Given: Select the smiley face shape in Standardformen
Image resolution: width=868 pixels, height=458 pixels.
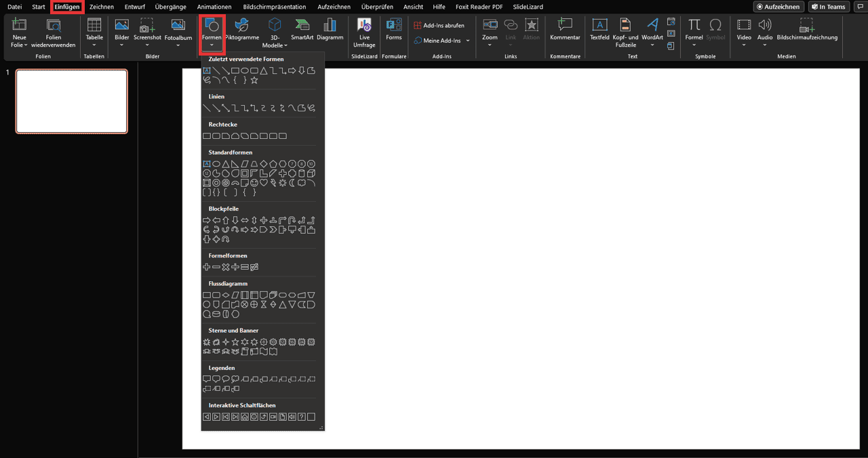Looking at the screenshot, I should [254, 183].
